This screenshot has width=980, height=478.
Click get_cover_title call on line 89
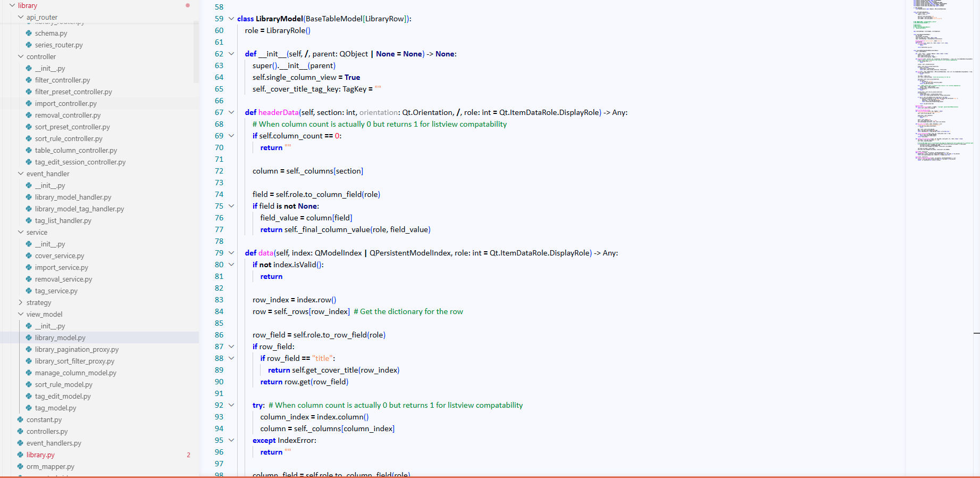tap(332, 370)
